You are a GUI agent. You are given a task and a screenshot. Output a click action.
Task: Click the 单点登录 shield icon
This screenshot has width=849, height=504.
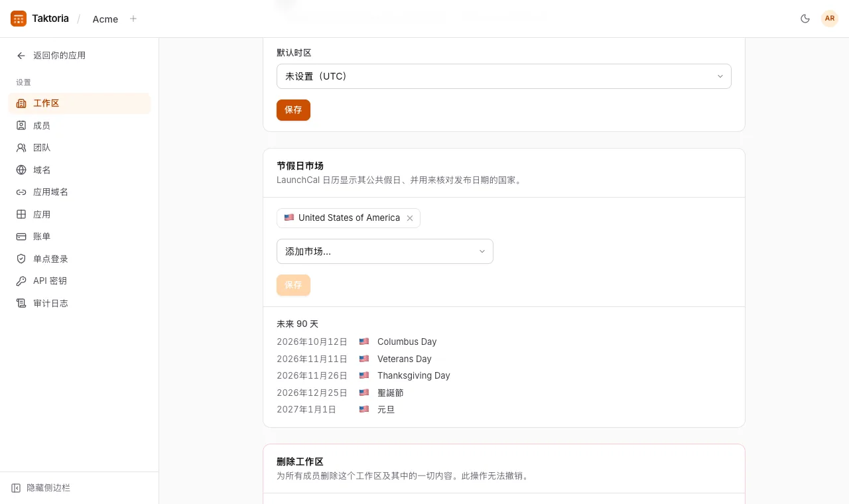(21, 259)
